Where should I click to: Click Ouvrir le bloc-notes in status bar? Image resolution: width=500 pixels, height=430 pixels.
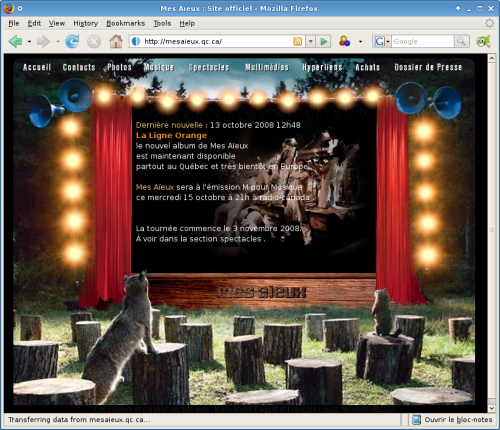[x=458, y=420]
